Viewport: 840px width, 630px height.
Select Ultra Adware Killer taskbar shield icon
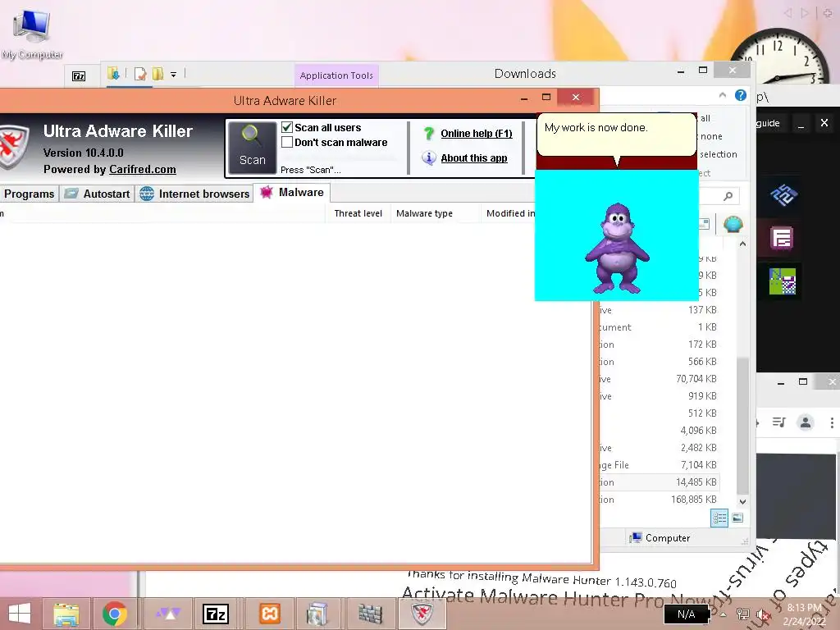(x=422, y=614)
